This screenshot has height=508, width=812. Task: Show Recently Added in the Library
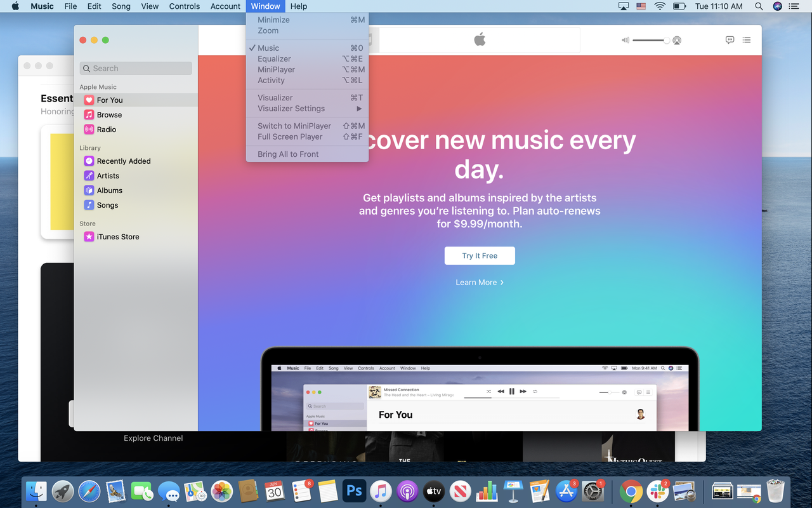(x=135, y=161)
